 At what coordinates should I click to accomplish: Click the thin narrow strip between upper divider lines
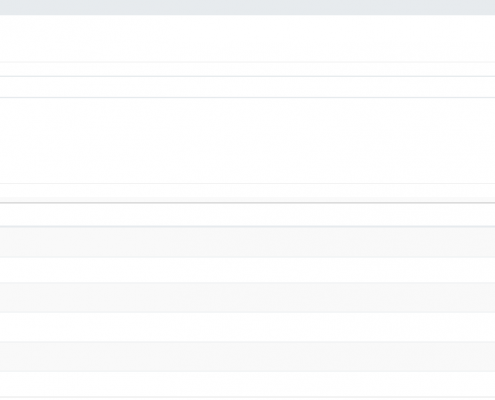pyautogui.click(x=247, y=69)
